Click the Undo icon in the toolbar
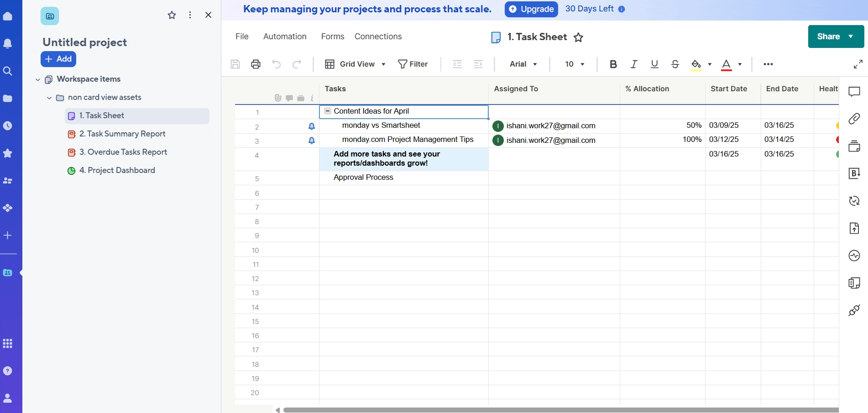 pos(276,64)
